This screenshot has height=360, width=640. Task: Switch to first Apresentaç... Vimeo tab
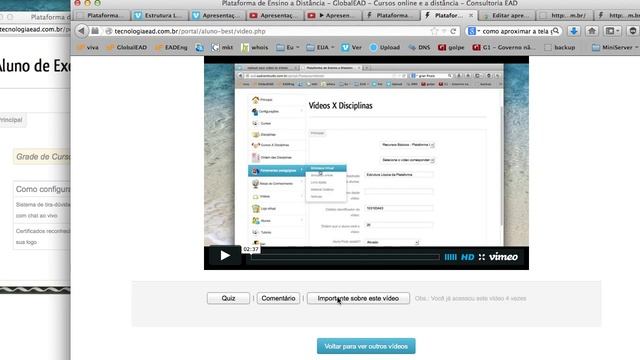pos(218,16)
